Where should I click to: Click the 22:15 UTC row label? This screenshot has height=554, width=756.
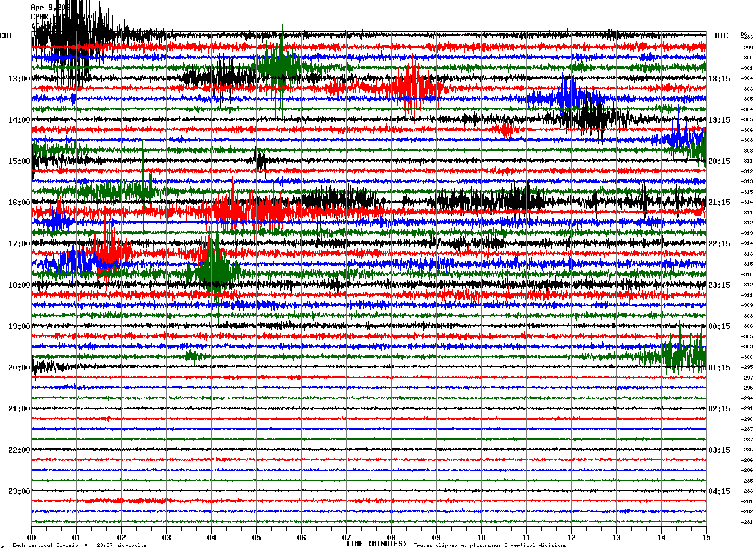click(719, 244)
